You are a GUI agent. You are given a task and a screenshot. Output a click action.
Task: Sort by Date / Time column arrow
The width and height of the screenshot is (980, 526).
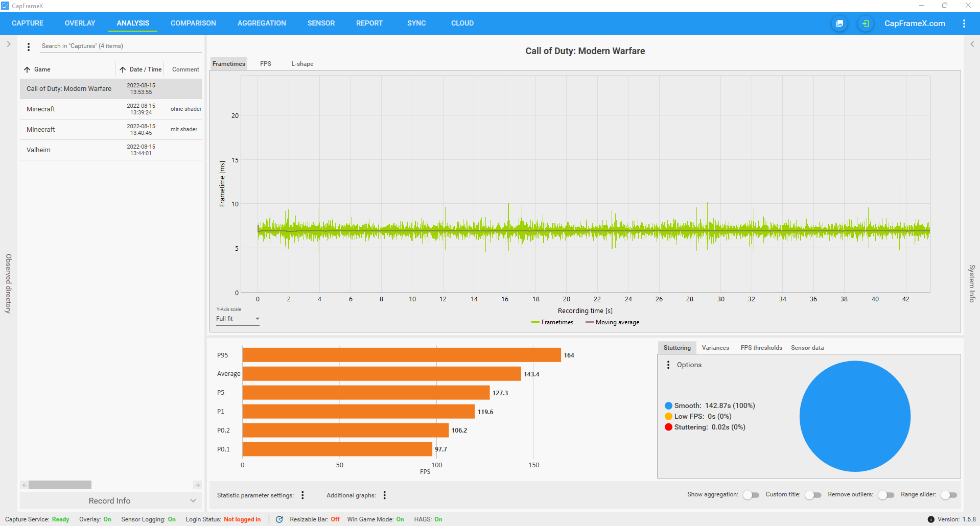123,69
